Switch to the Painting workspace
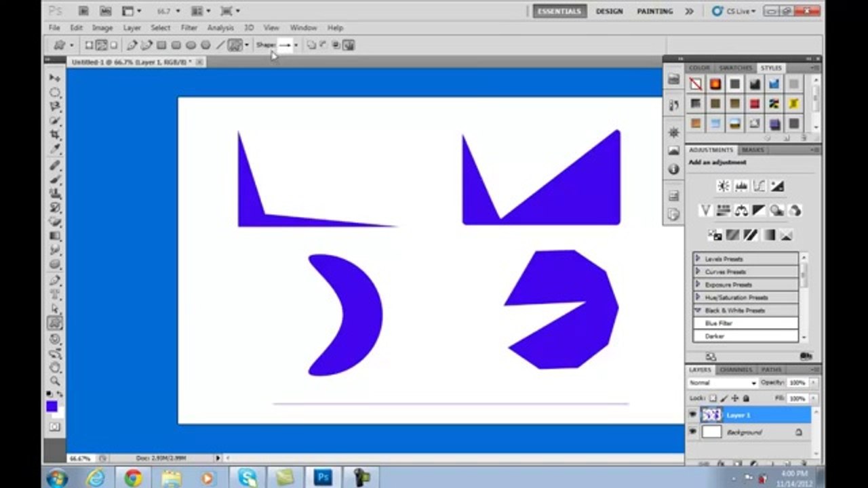 [x=654, y=12]
